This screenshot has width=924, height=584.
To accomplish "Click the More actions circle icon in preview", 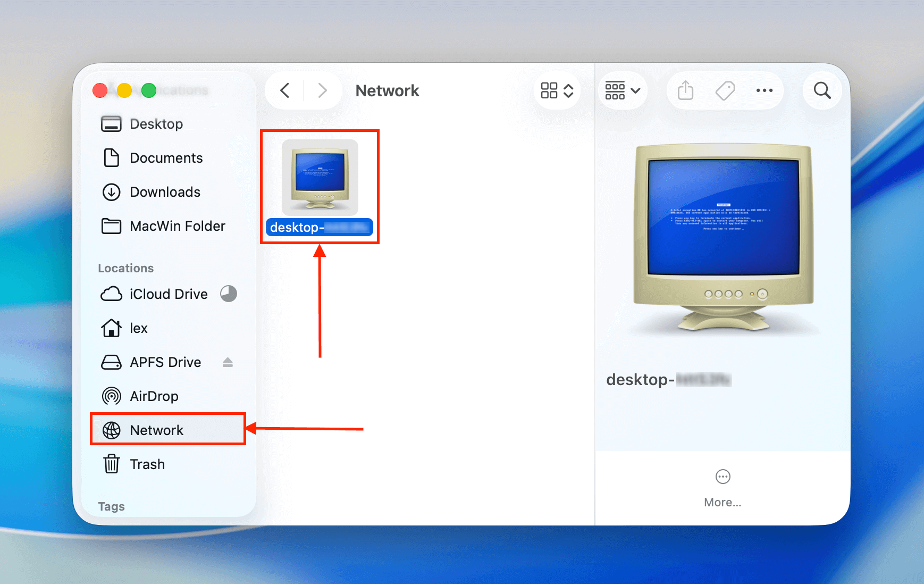I will (723, 477).
